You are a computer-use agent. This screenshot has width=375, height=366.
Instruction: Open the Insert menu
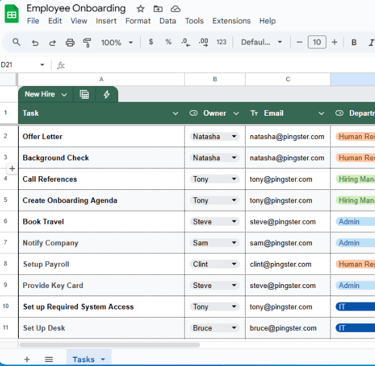[x=106, y=21]
